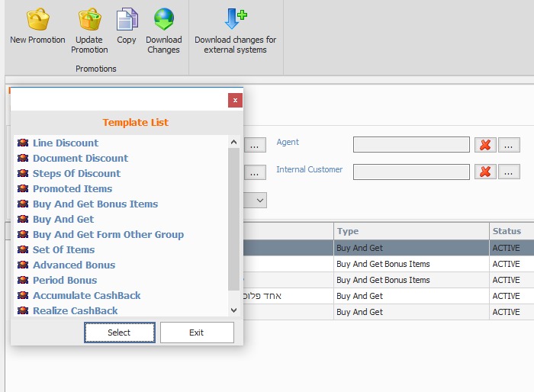
Task: Click the Download Changes icon
Action: point(164,20)
